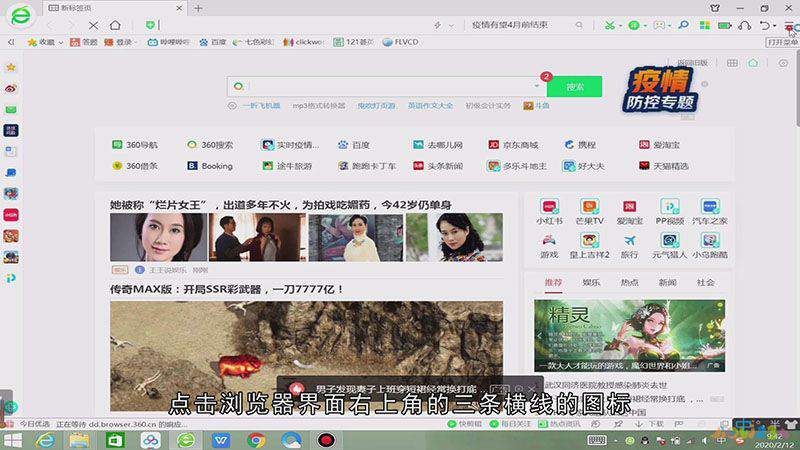Open the star favorites sidebar icon
The image size is (800, 450).
point(11,67)
